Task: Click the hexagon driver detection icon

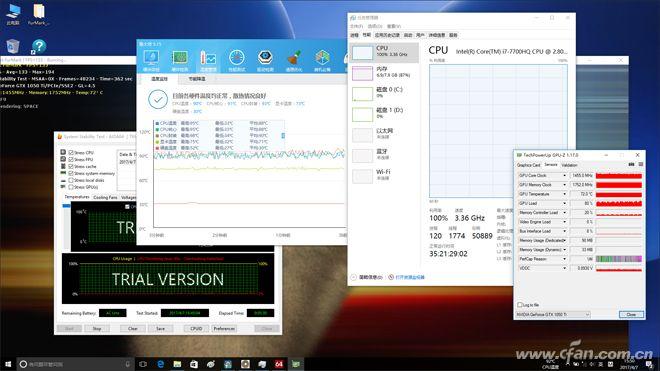Action: [x=265, y=59]
